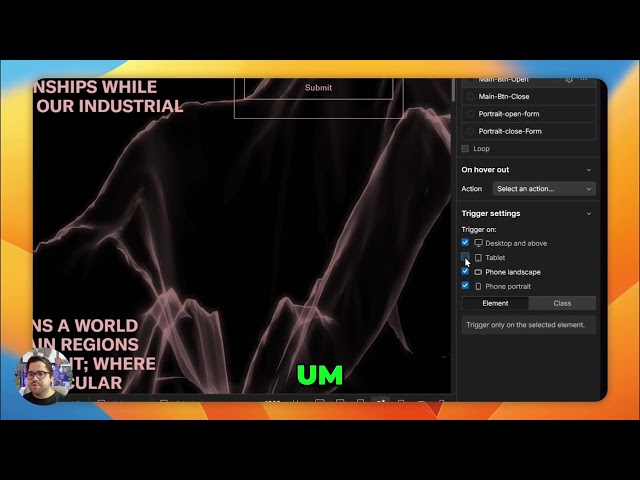Click the 'OUR INDUSTRIAL' heading text on canvas

110,106
